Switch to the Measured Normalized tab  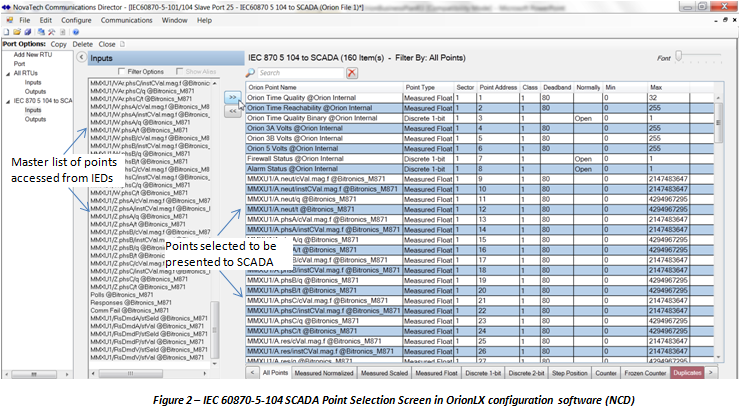click(x=324, y=373)
